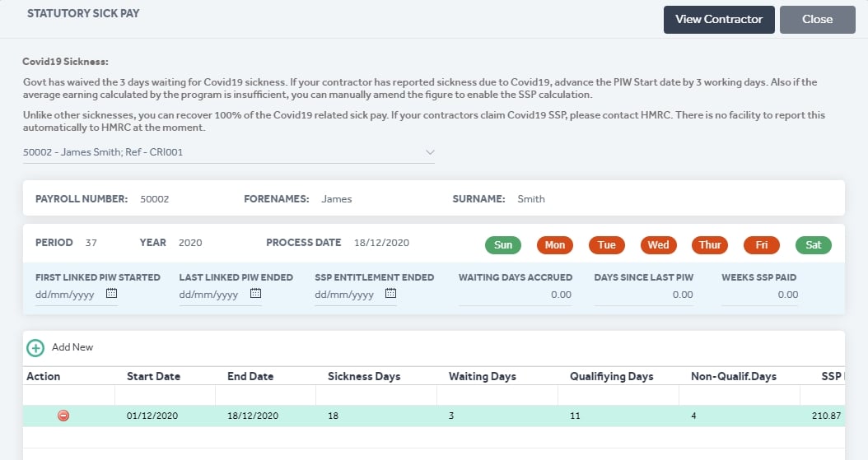This screenshot has width=868, height=460.
Task: Toggle the Thur day pill
Action: click(x=710, y=245)
